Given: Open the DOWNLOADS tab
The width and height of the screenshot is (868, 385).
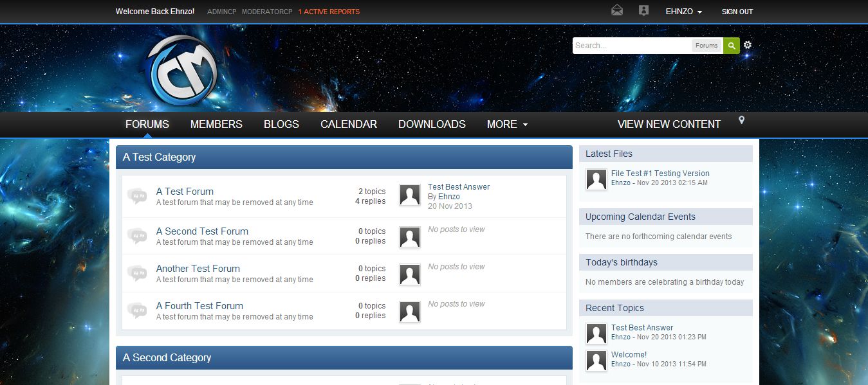Looking at the screenshot, I should point(432,125).
